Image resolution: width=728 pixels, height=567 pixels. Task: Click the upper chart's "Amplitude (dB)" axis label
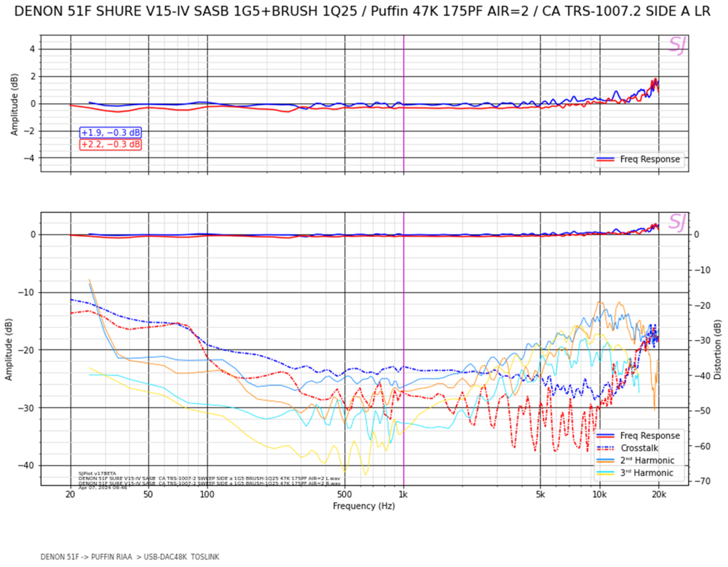click(x=14, y=104)
